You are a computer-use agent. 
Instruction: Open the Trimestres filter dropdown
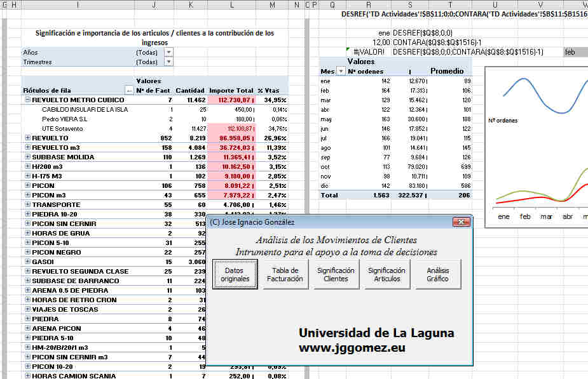tap(168, 62)
